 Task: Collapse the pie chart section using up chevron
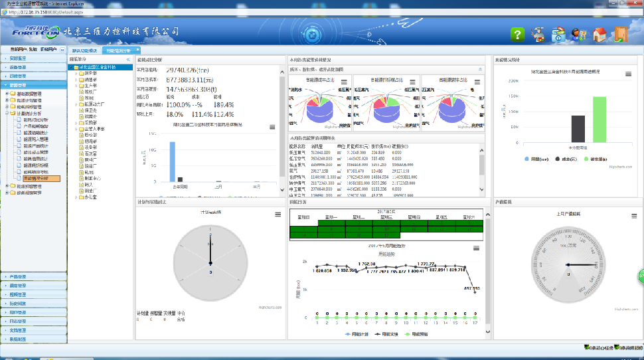coord(480,69)
